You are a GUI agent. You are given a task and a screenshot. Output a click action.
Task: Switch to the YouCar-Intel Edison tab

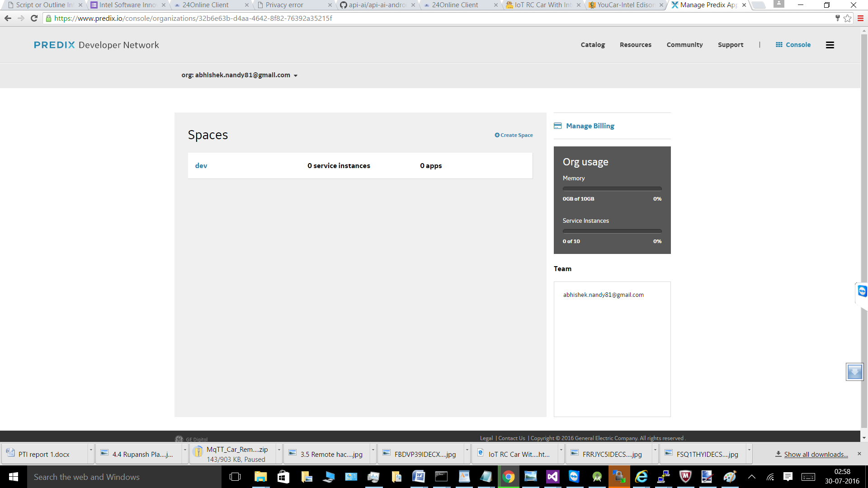click(x=626, y=5)
